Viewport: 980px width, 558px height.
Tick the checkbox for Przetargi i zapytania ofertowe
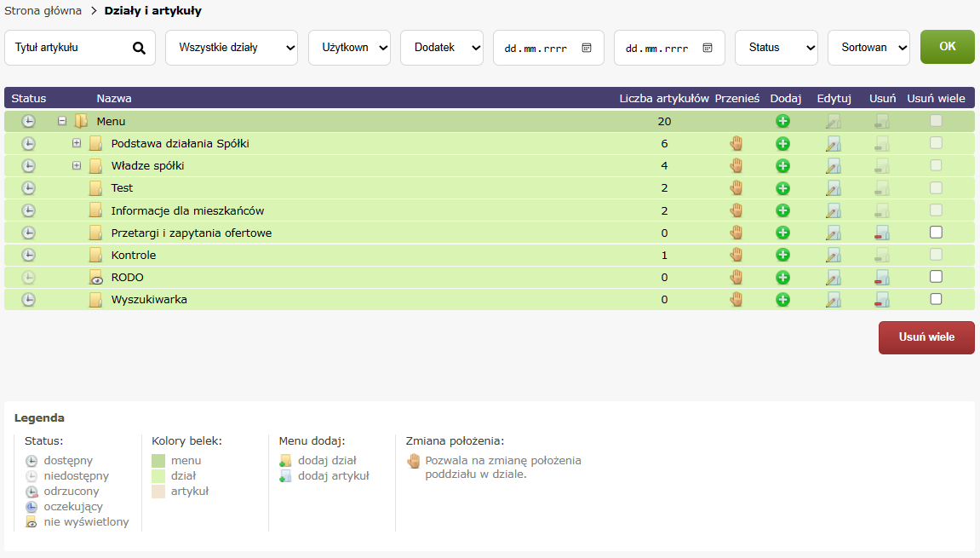tap(936, 233)
